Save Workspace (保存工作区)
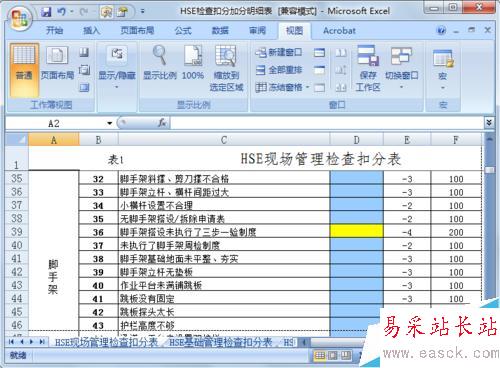 pos(368,68)
